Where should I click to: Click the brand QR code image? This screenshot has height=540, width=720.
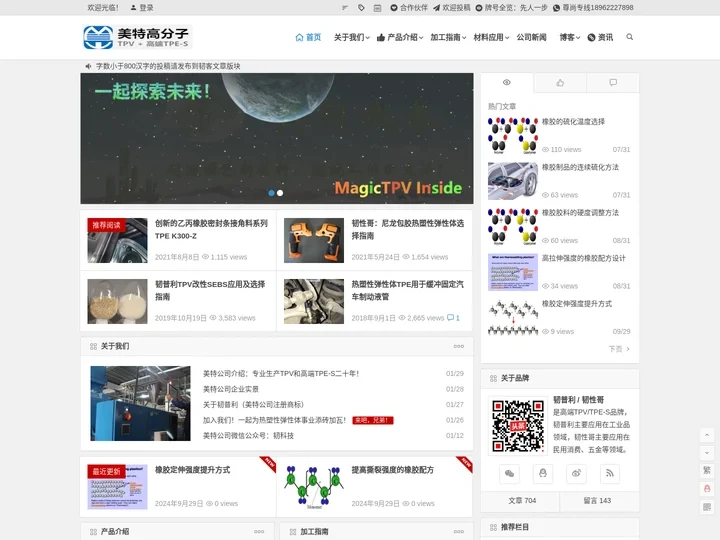click(518, 425)
